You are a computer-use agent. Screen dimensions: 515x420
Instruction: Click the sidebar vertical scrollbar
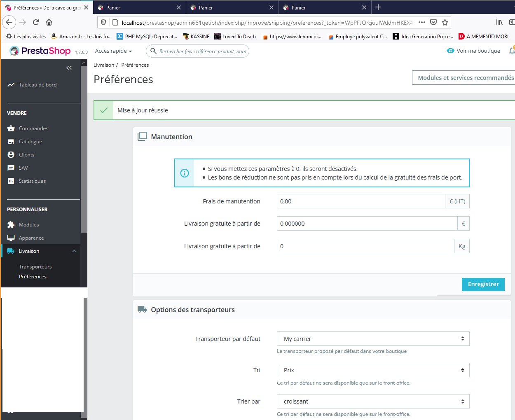84,148
